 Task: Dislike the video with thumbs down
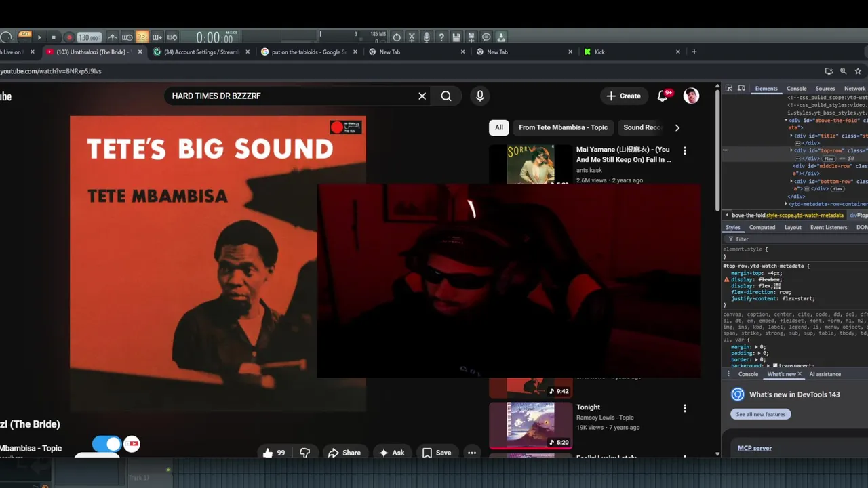pyautogui.click(x=305, y=453)
